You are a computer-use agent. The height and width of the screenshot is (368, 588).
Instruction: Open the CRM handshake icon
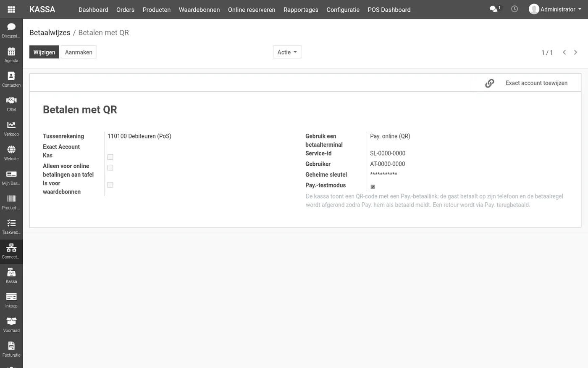[x=11, y=101]
